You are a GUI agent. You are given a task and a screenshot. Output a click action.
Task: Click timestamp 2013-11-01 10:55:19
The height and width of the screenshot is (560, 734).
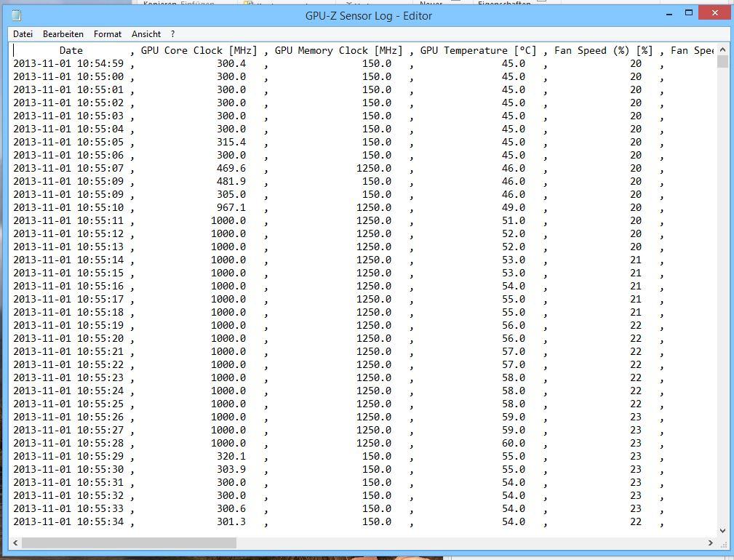point(68,326)
